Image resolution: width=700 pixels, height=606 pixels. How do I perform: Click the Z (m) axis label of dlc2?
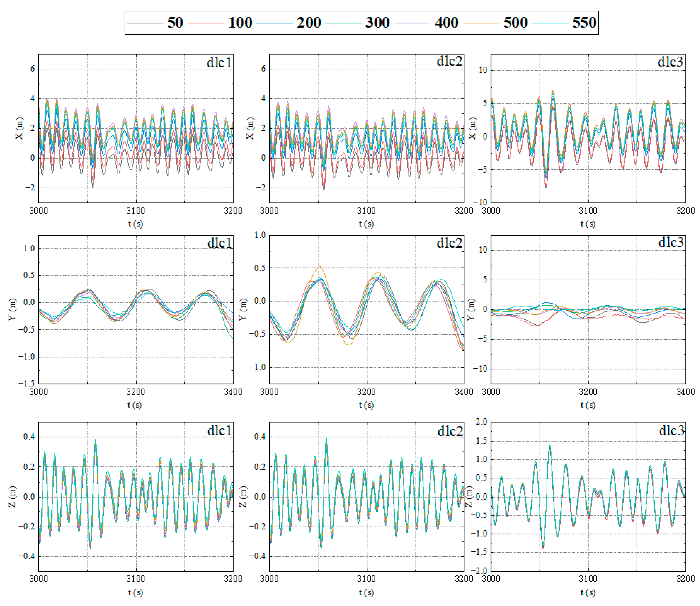[243, 497]
